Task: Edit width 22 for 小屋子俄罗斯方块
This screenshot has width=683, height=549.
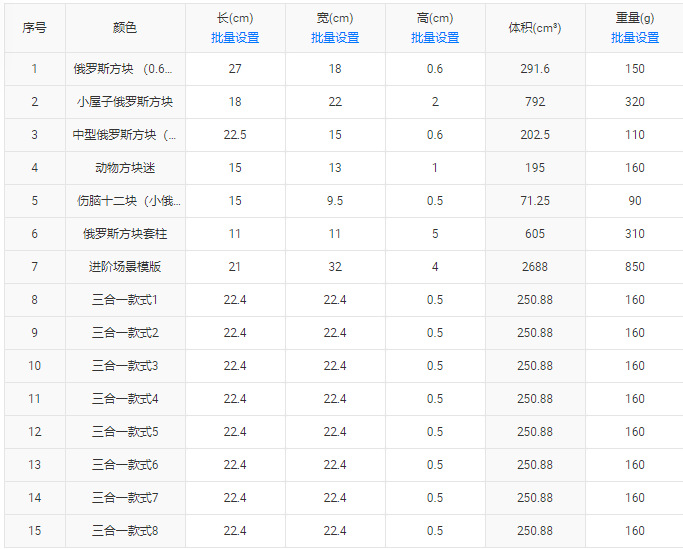Action: (335, 102)
